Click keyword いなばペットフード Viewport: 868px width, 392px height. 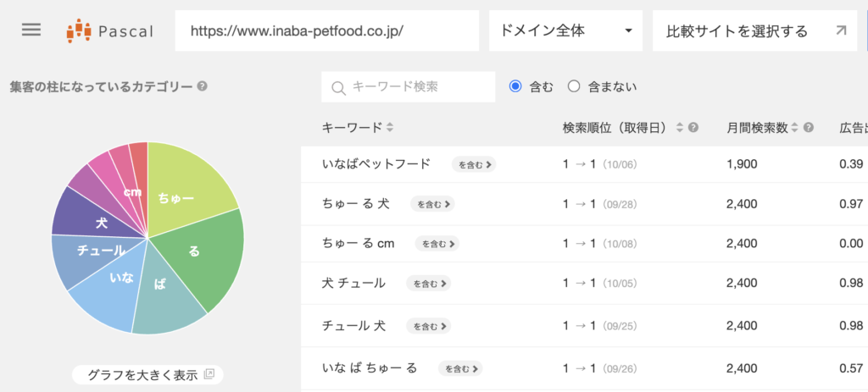(x=376, y=163)
